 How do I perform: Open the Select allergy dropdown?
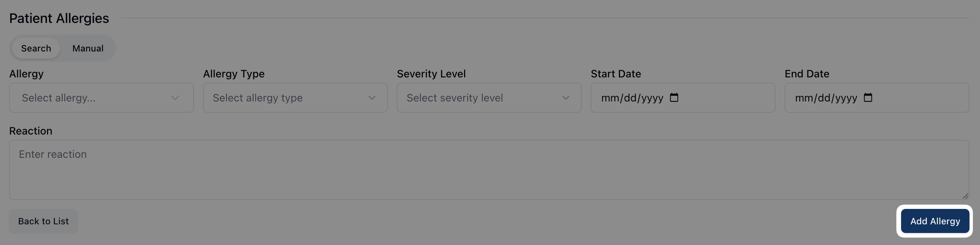click(x=101, y=98)
